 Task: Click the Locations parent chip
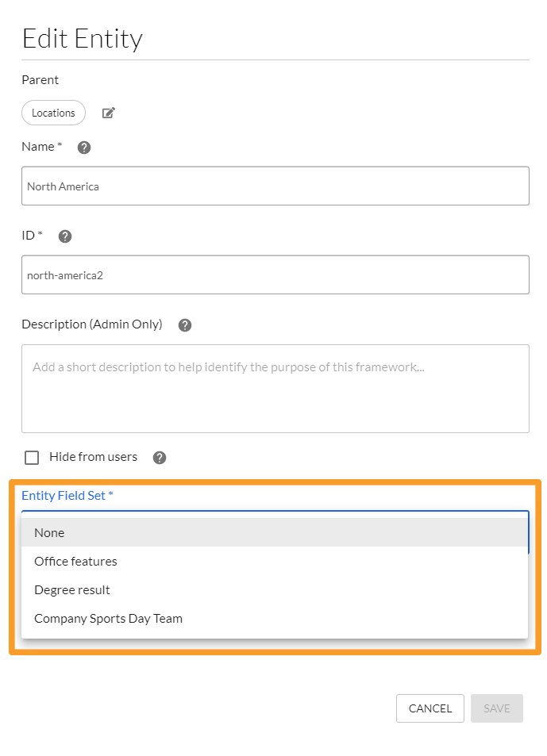coord(53,113)
